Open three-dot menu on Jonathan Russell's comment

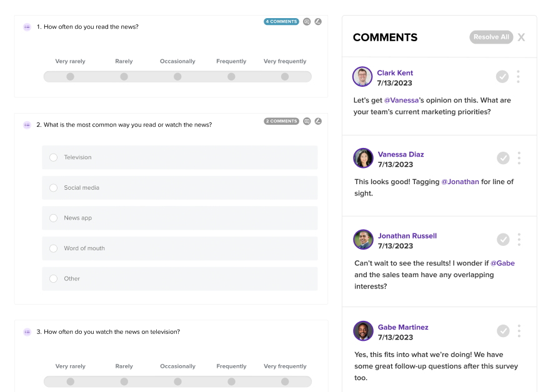coord(519,240)
